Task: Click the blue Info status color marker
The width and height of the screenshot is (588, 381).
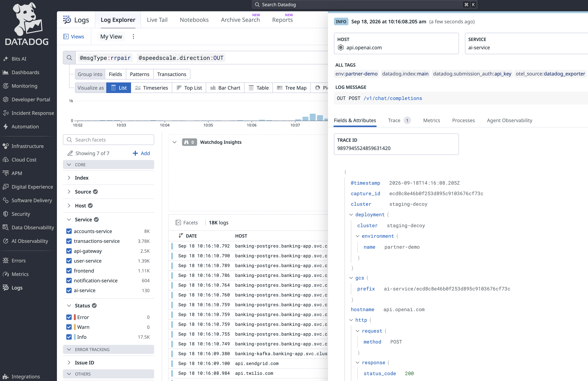Action: pos(75,337)
